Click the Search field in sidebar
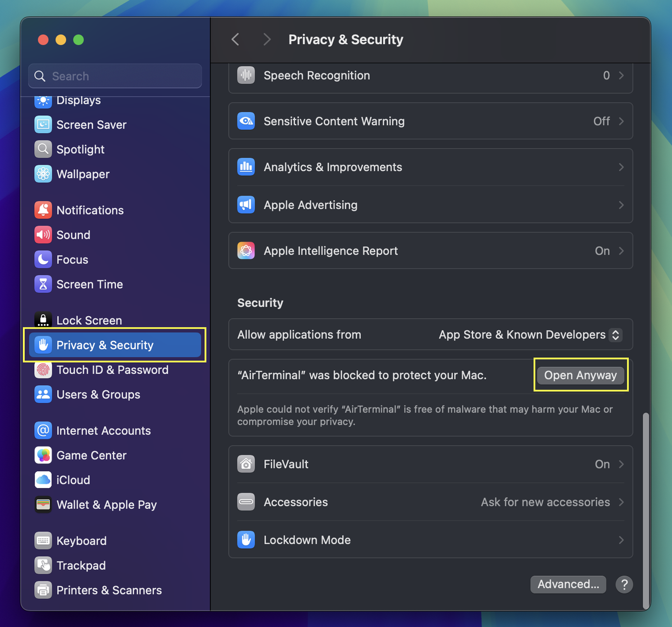672x627 pixels. click(x=115, y=76)
